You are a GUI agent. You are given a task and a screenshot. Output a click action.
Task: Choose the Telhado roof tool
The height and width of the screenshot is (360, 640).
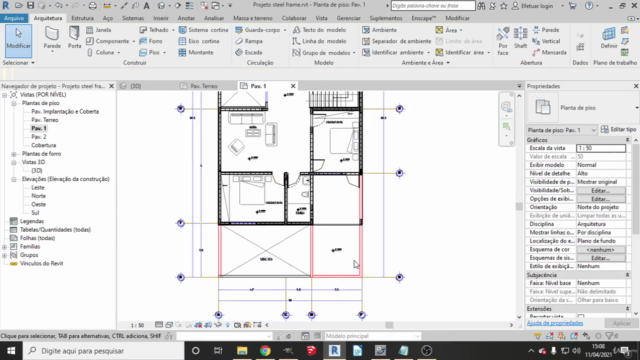click(154, 30)
